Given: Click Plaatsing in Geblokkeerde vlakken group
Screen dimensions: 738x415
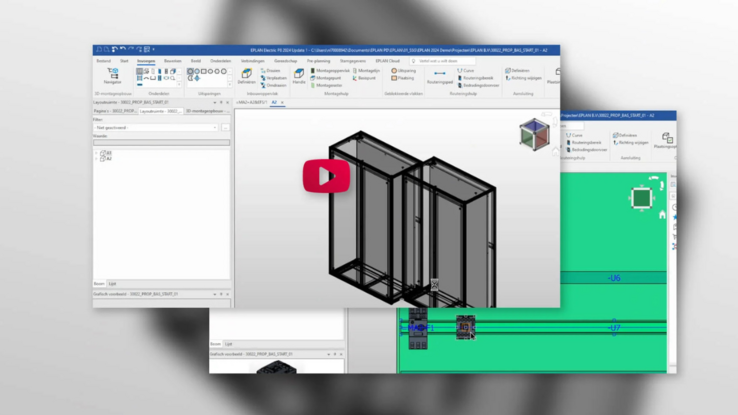Looking at the screenshot, I should pos(402,78).
